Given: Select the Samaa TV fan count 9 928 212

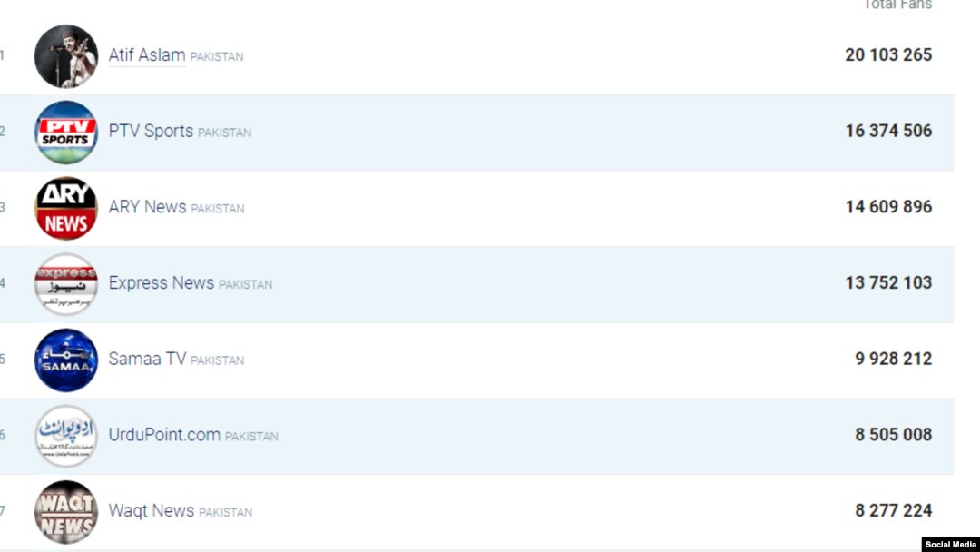Looking at the screenshot, I should point(893,359).
